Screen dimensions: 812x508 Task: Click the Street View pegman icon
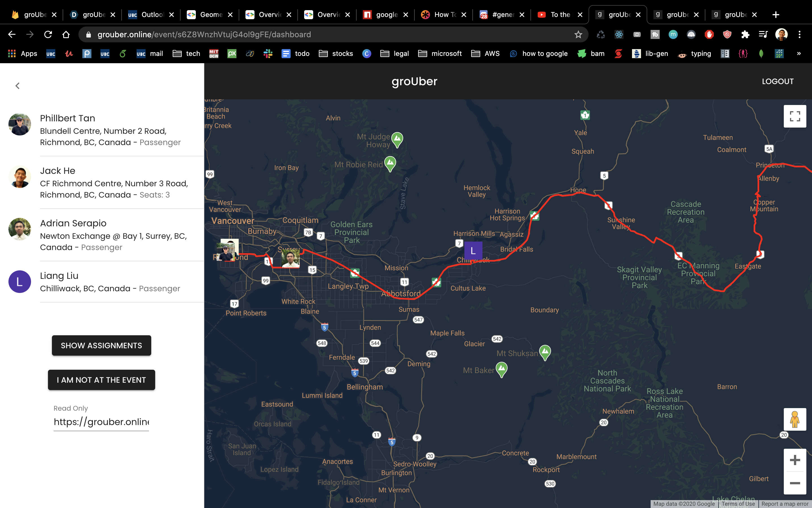tap(795, 419)
